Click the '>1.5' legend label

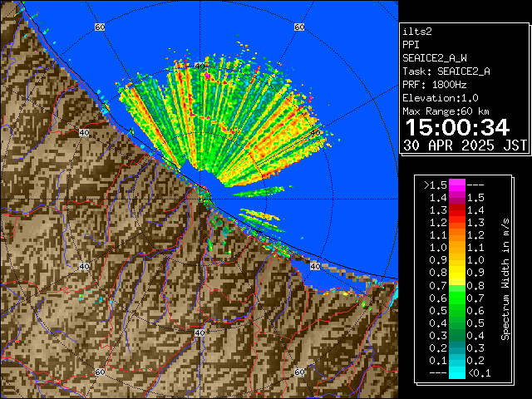(x=436, y=185)
